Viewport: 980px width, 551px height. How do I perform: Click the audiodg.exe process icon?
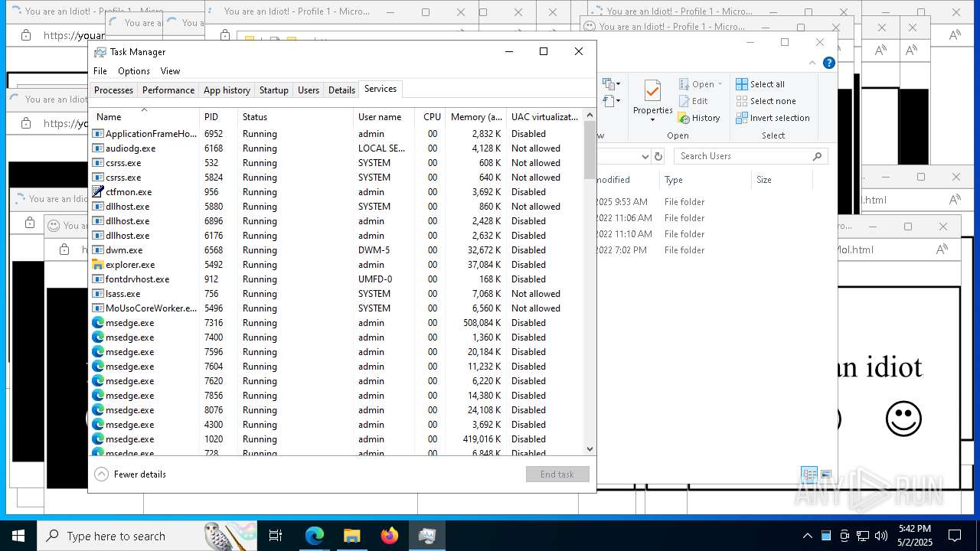pyautogui.click(x=98, y=148)
